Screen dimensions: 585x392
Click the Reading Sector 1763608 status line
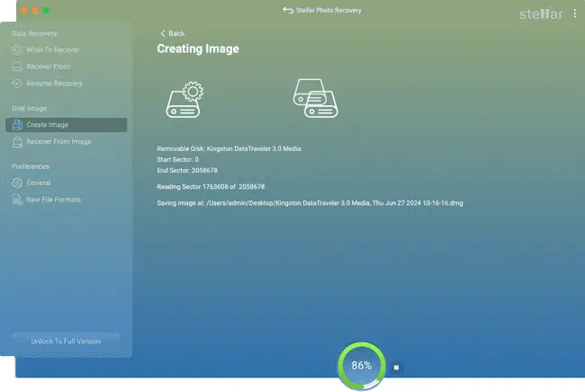point(211,187)
